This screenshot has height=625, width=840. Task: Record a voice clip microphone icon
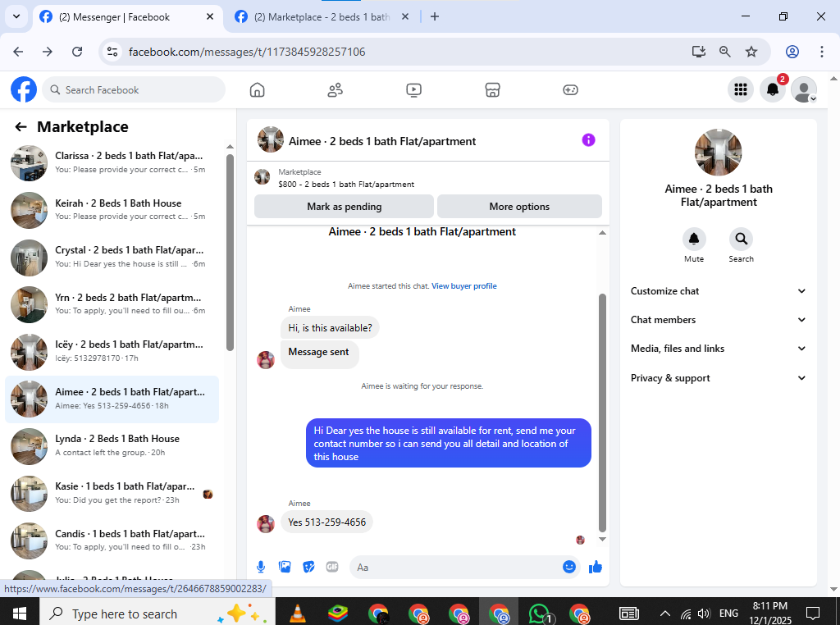click(261, 567)
